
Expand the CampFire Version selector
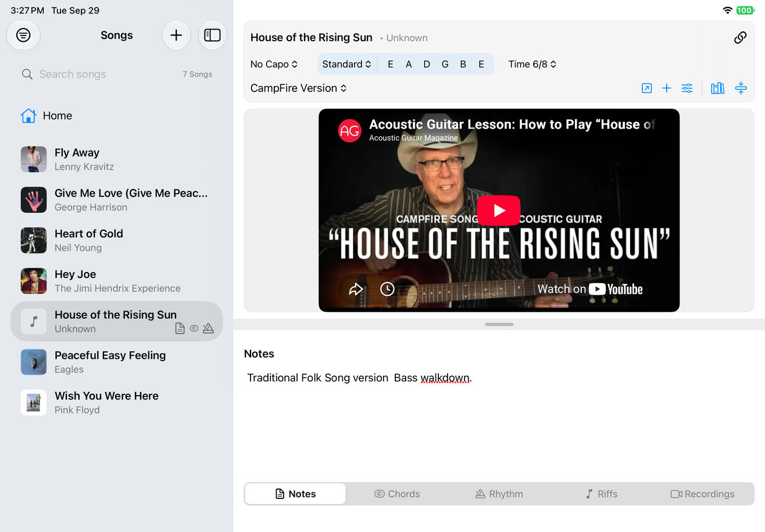(x=298, y=88)
